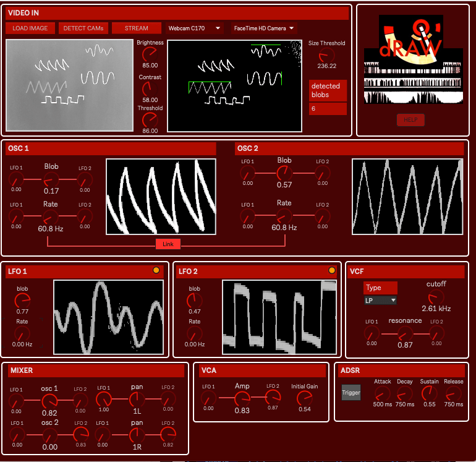Viewport: 476px width, 462px height.
Task: Toggle the Link button between oscillators
Action: [168, 244]
